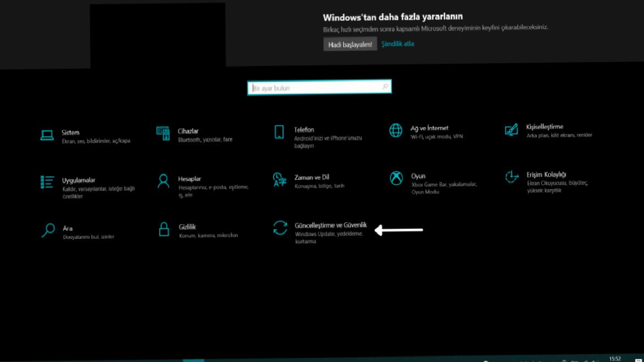
Task: Click the Erişim Kolaylığı icon
Action: [x=512, y=177]
